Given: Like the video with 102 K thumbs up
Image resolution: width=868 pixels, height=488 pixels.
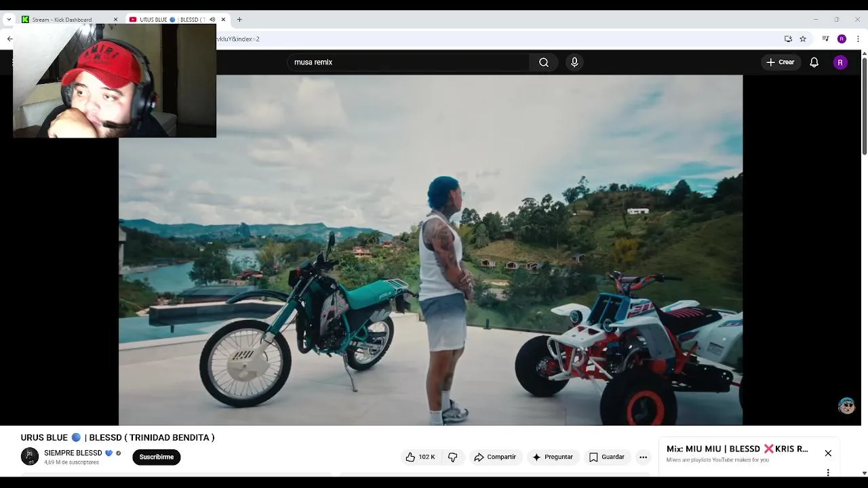Looking at the screenshot, I should tap(420, 457).
